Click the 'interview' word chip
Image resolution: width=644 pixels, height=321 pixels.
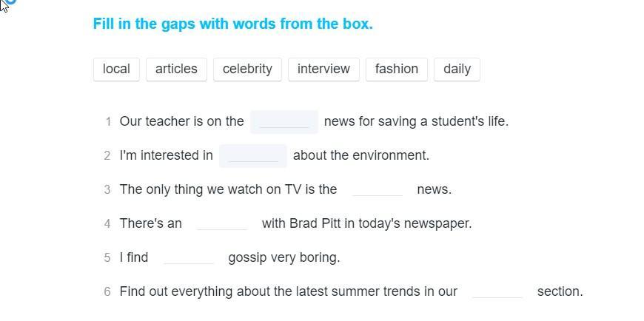click(x=323, y=69)
